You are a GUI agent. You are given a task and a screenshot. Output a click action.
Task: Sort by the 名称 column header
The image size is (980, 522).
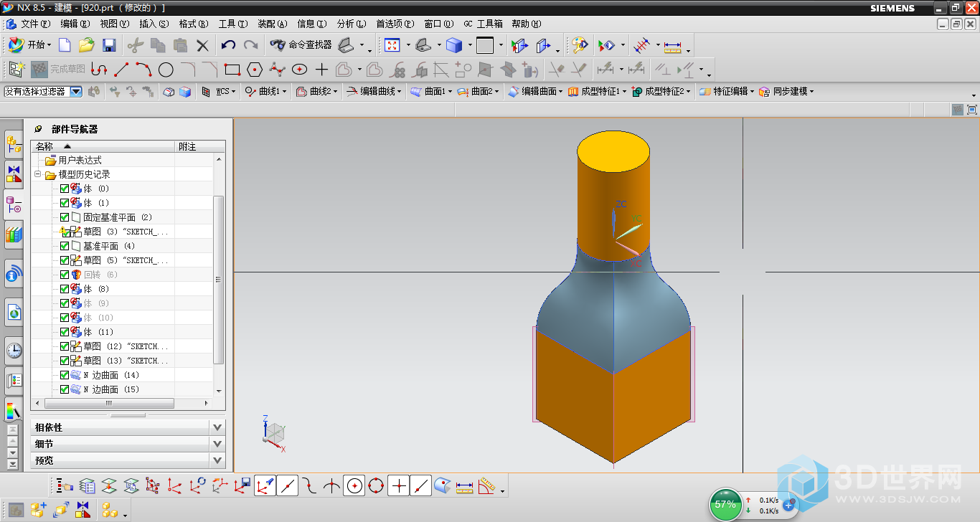[x=103, y=146]
